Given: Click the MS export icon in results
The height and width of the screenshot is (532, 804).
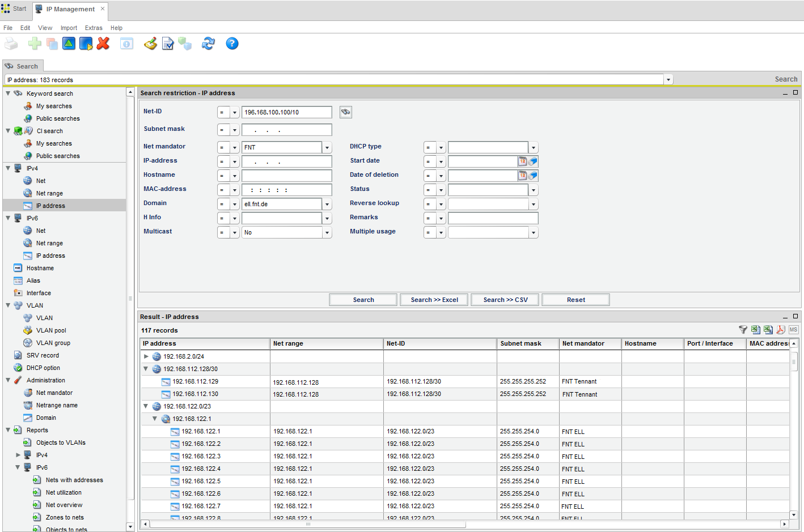Looking at the screenshot, I should coord(793,330).
